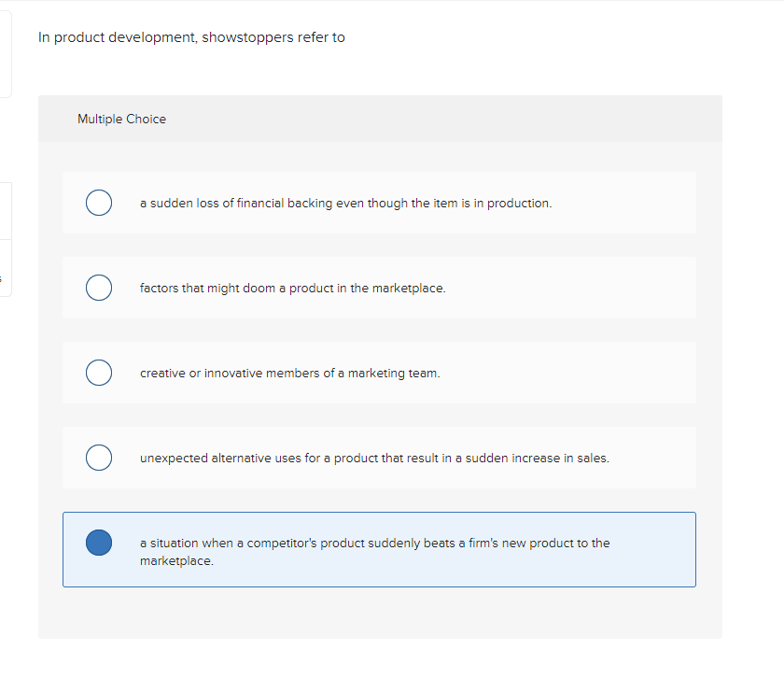The width and height of the screenshot is (784, 678).
Task: Click the gray 'Multiple Choice' header bar's empty area
Action: [440, 120]
